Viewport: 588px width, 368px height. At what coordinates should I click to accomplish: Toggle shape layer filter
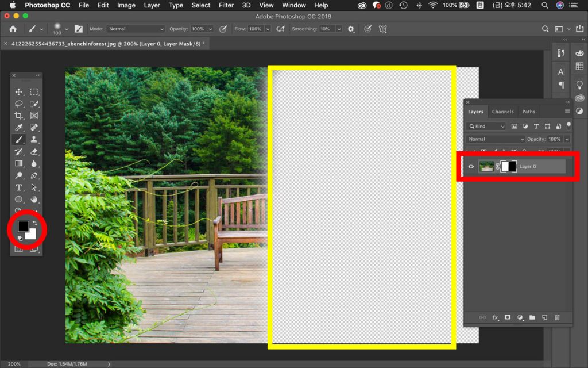pyautogui.click(x=547, y=126)
